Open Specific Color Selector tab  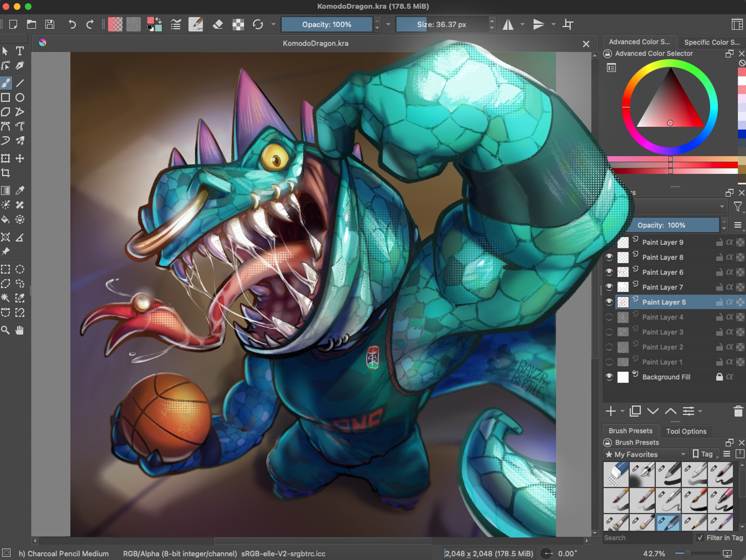pyautogui.click(x=711, y=42)
